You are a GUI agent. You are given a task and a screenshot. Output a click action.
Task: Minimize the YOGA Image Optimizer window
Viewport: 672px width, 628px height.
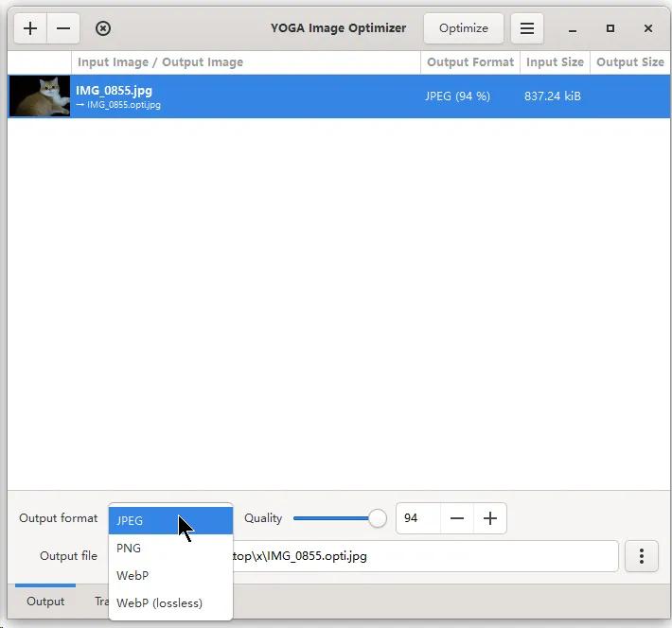tap(574, 28)
